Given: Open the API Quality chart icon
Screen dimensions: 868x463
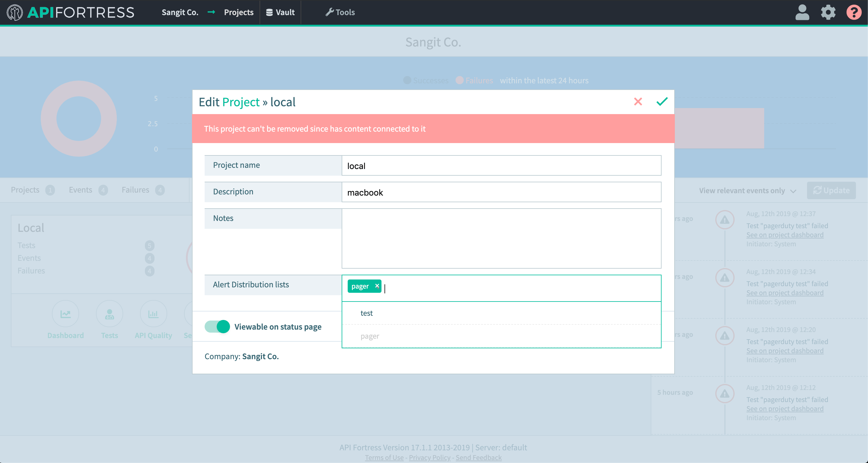Looking at the screenshot, I should pyautogui.click(x=153, y=314).
